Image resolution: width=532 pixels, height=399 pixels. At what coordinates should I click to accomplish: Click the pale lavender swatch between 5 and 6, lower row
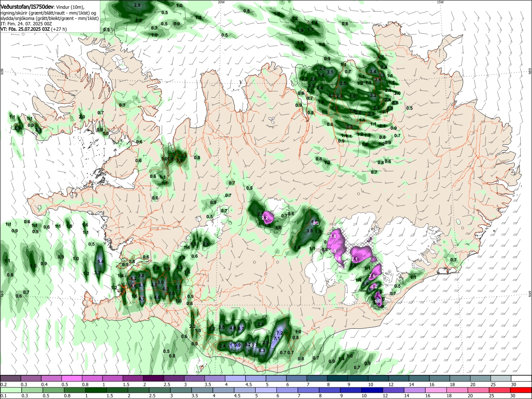click(x=266, y=390)
